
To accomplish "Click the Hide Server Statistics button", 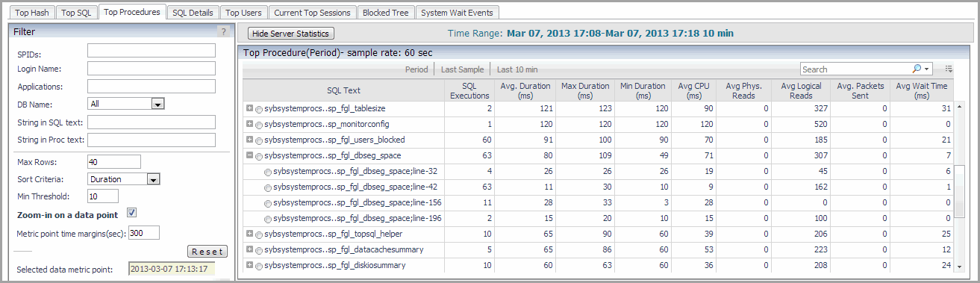I will pos(290,34).
